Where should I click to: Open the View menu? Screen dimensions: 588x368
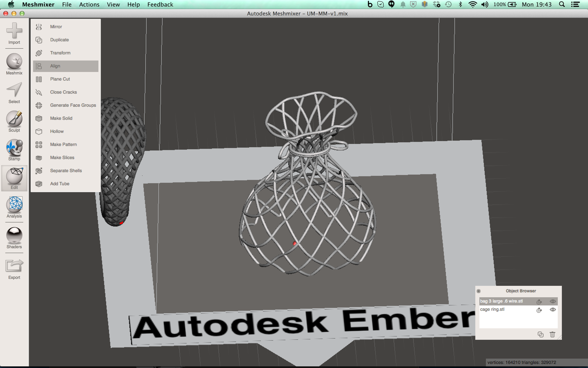point(113,4)
